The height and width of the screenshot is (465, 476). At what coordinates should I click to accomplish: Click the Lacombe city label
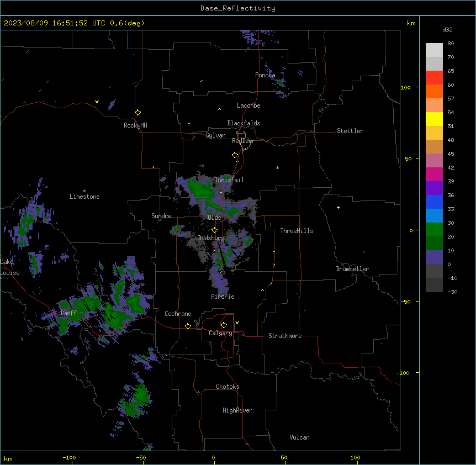(x=248, y=105)
